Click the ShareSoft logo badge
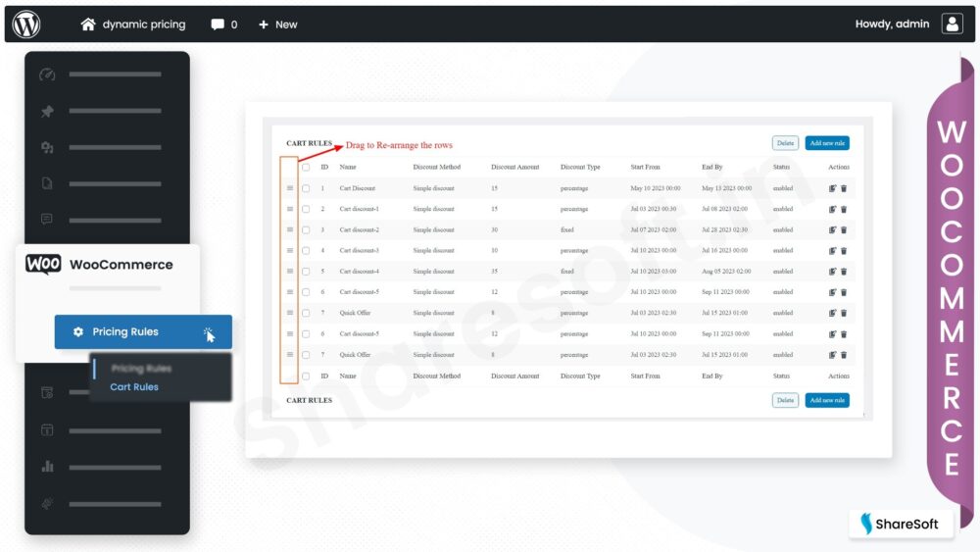This screenshot has width=980, height=552. (901, 524)
